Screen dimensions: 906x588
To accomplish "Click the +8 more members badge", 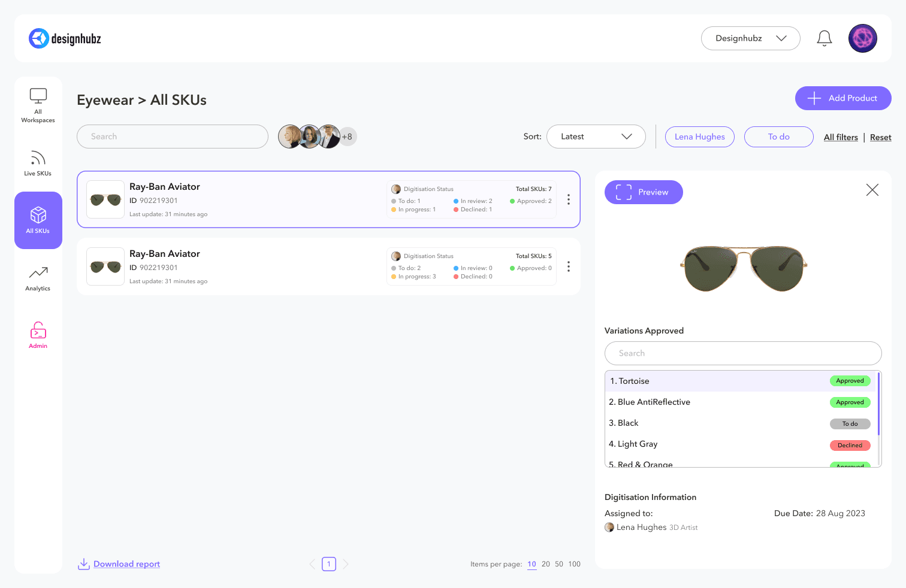I will [x=347, y=137].
